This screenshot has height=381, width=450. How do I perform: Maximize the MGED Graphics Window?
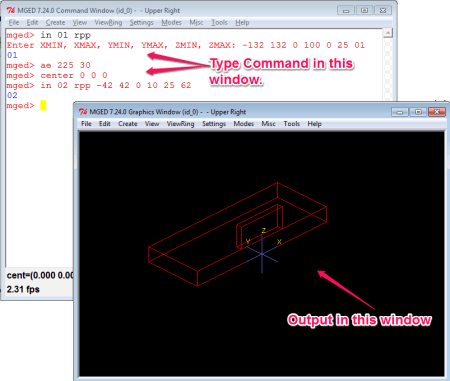418,112
